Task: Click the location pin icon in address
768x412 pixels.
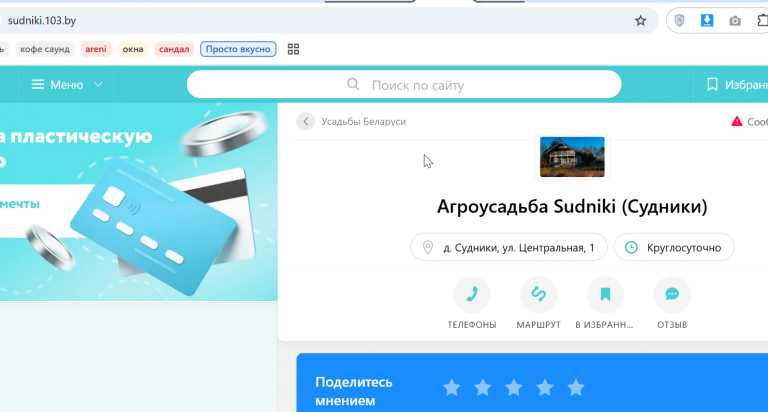Action: (428, 247)
